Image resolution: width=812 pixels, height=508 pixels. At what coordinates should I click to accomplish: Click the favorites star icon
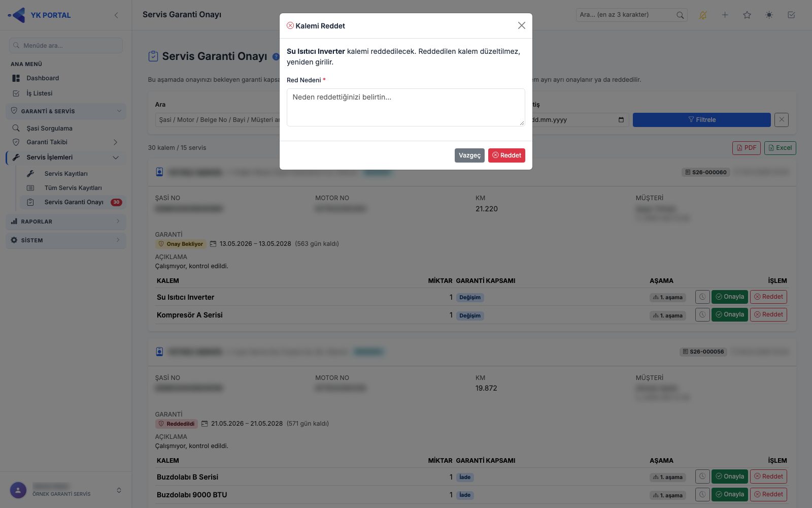click(747, 15)
